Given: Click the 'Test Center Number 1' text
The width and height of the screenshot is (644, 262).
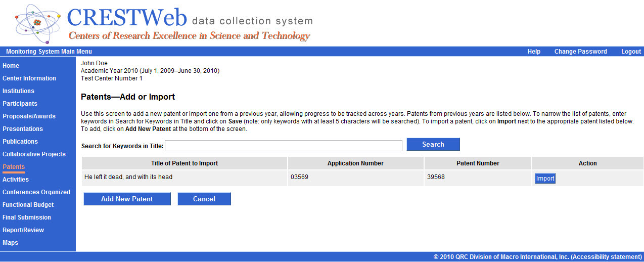Looking at the screenshot, I should (112, 78).
